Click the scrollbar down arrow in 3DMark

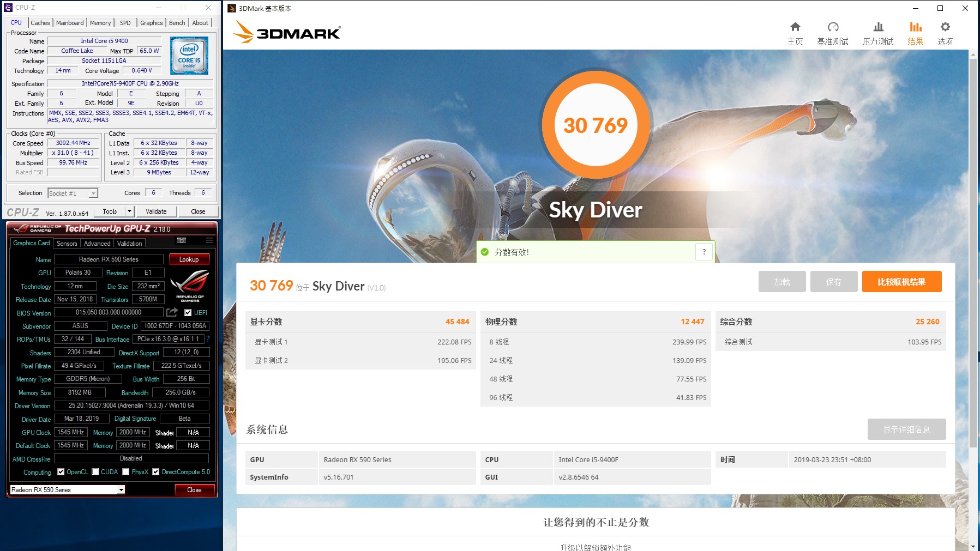tap(973, 546)
